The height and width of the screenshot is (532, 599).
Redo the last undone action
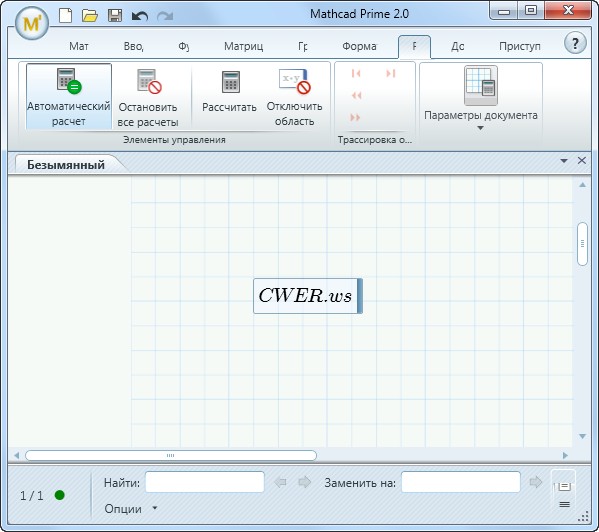click(x=165, y=16)
